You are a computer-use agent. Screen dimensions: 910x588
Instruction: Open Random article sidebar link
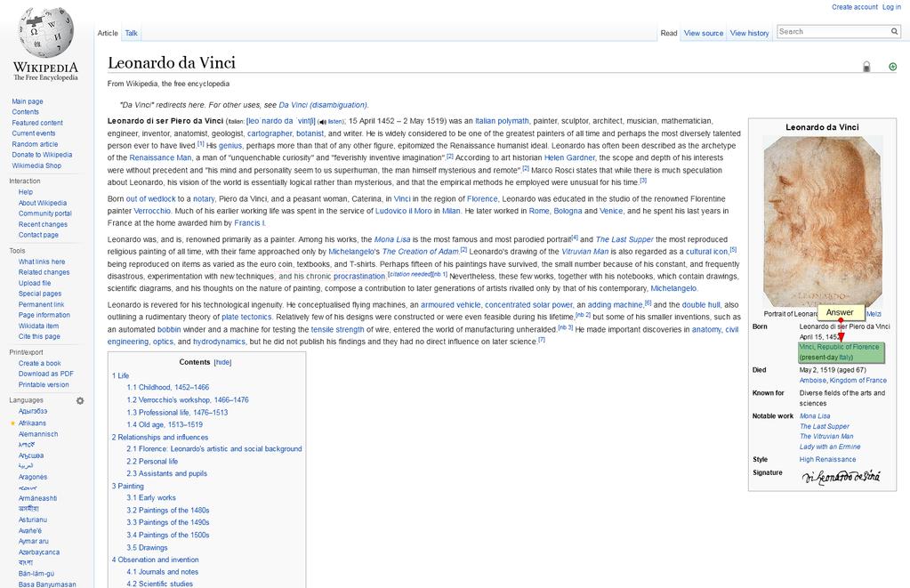[35, 144]
